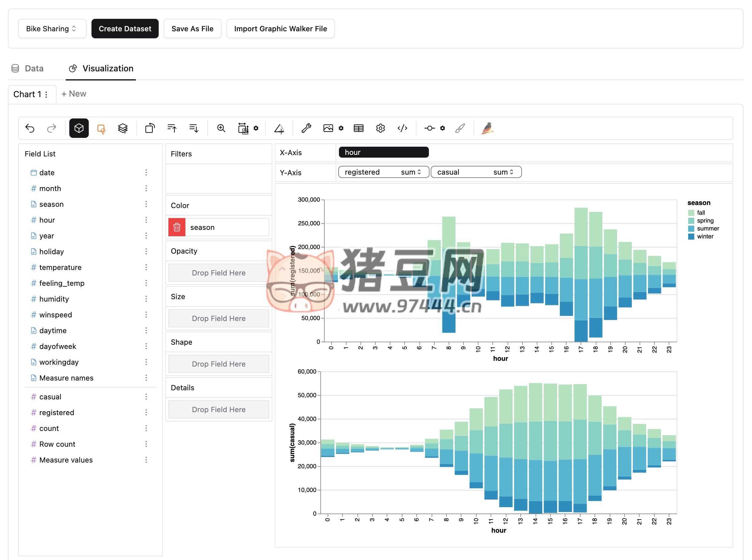Click the export image icon
Viewport: 752px width, 560px height.
pyautogui.click(x=328, y=128)
